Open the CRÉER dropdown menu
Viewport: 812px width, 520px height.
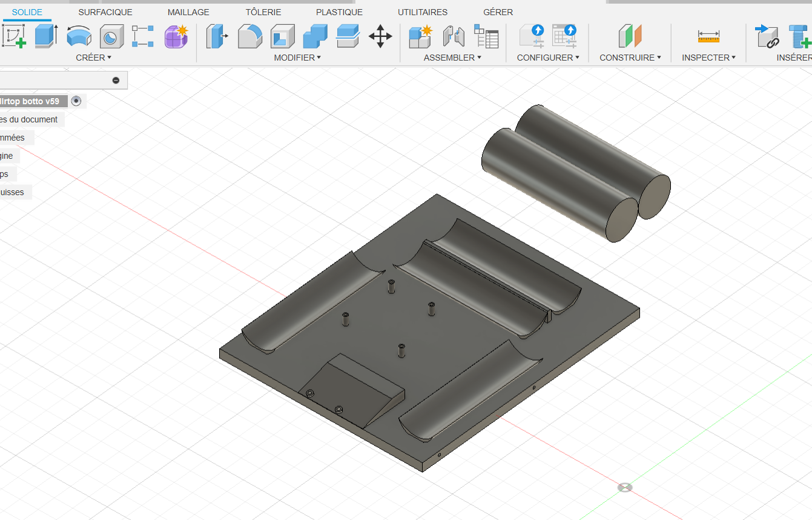coord(94,58)
